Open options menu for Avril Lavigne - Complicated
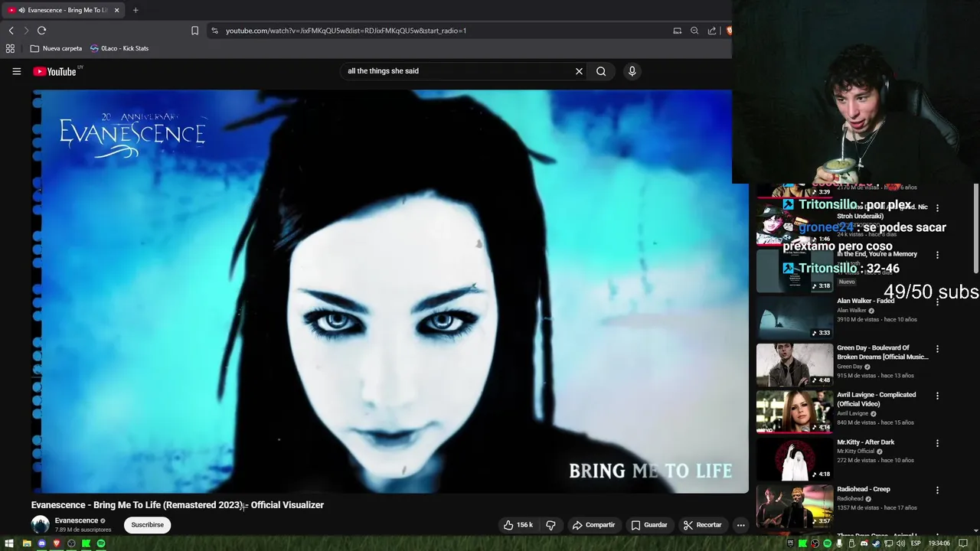Screen dimensions: 980x551 937,396
